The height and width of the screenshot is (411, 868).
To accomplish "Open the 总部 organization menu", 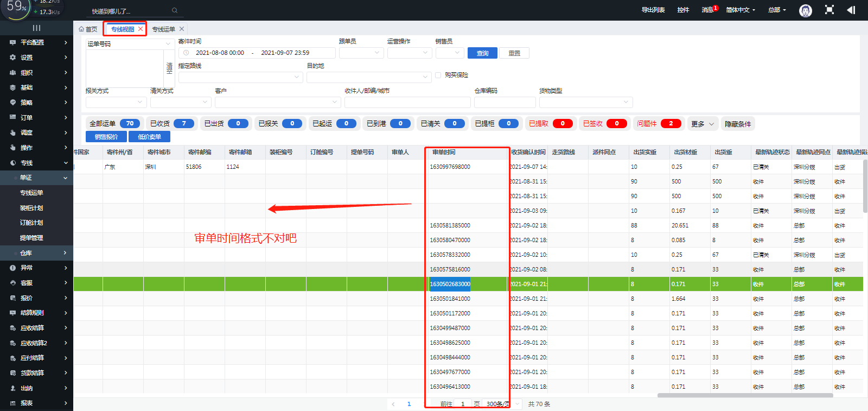I will click(777, 10).
